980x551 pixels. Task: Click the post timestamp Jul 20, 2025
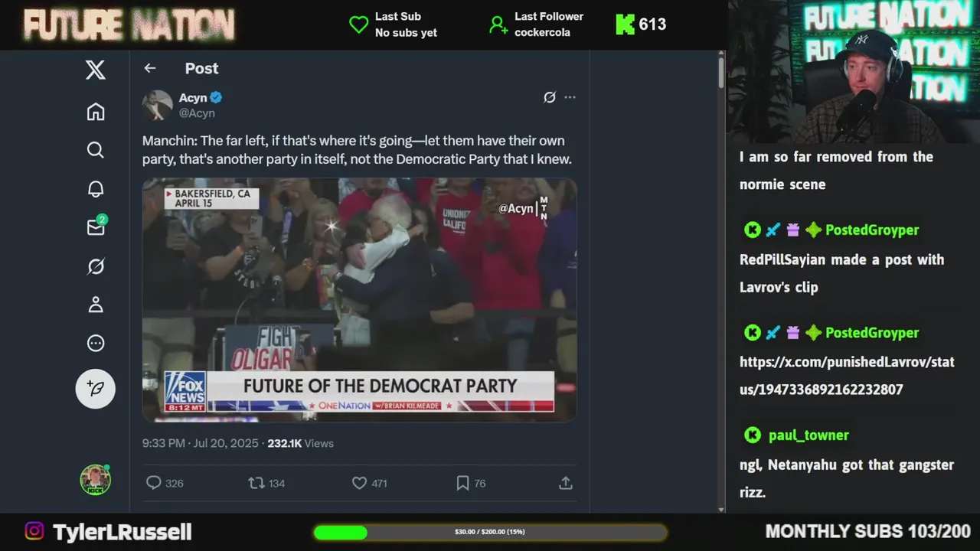click(x=201, y=443)
